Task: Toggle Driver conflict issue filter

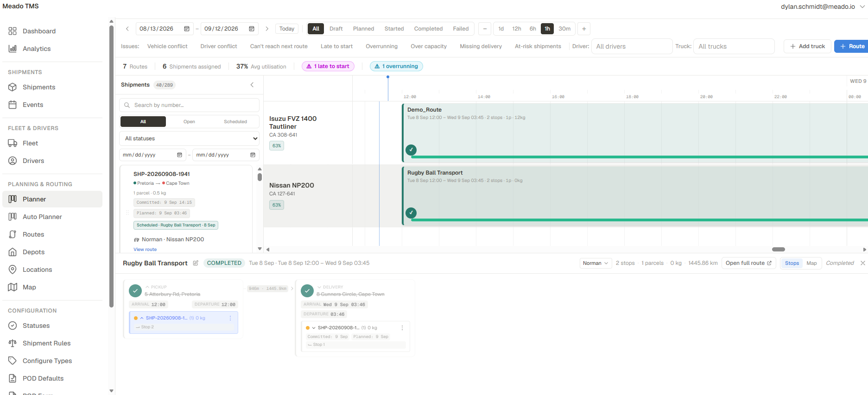Action: (219, 46)
